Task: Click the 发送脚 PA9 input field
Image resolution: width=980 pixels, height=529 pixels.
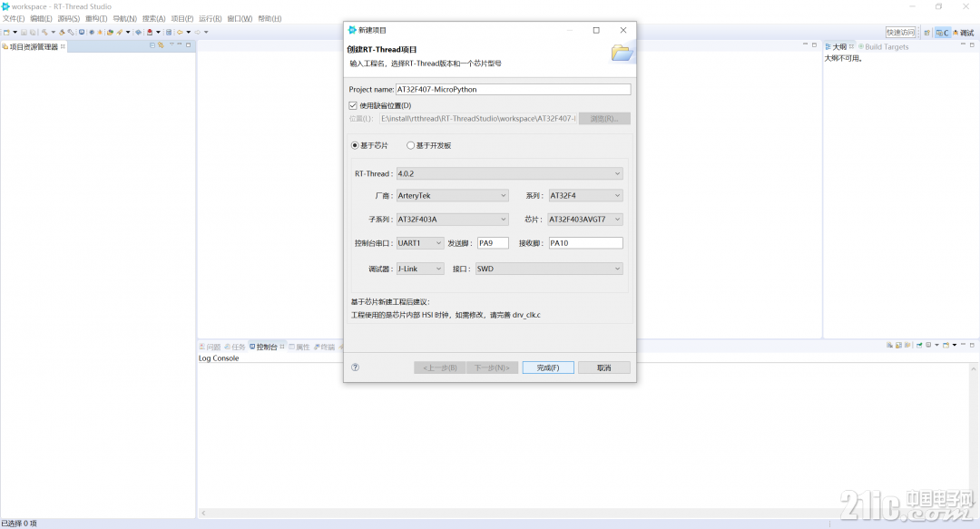Action: coord(493,243)
